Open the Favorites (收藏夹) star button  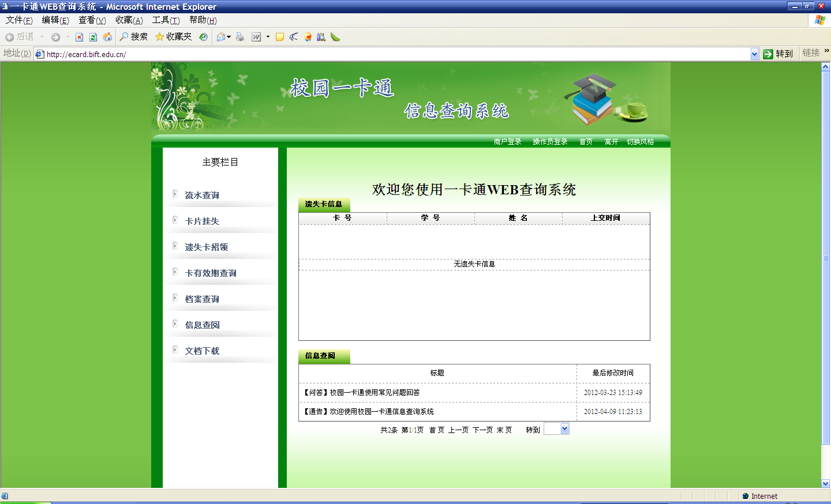[173, 37]
